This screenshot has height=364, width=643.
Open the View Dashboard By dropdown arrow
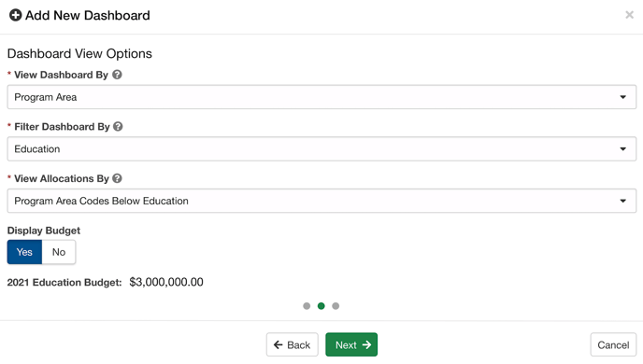(x=622, y=97)
